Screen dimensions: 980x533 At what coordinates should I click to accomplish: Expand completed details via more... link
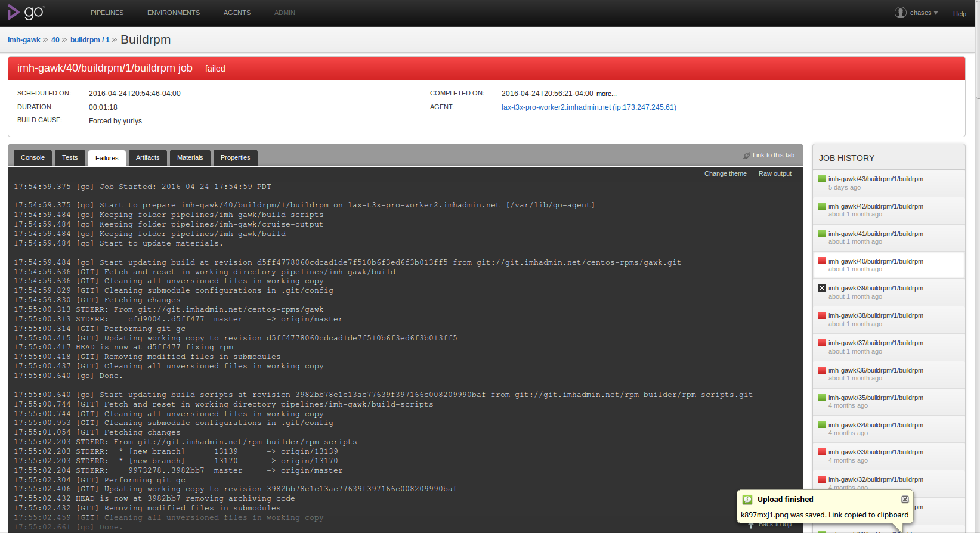[606, 94]
